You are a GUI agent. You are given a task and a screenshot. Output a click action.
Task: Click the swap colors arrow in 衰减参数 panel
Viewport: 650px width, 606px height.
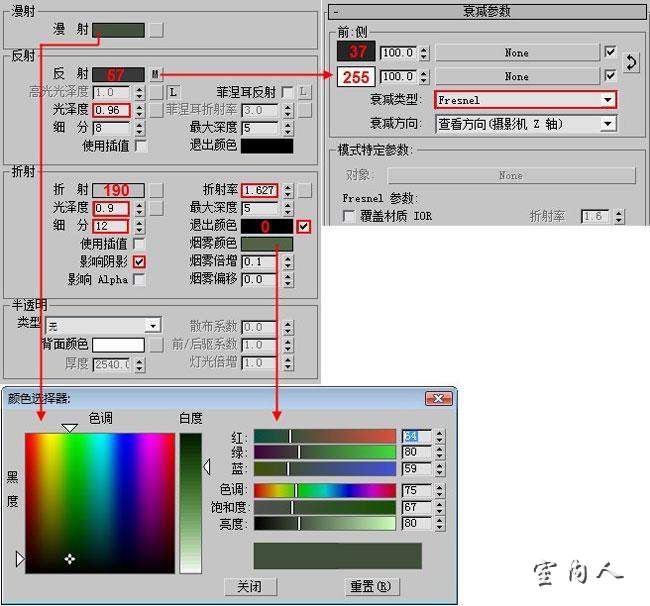point(631,63)
